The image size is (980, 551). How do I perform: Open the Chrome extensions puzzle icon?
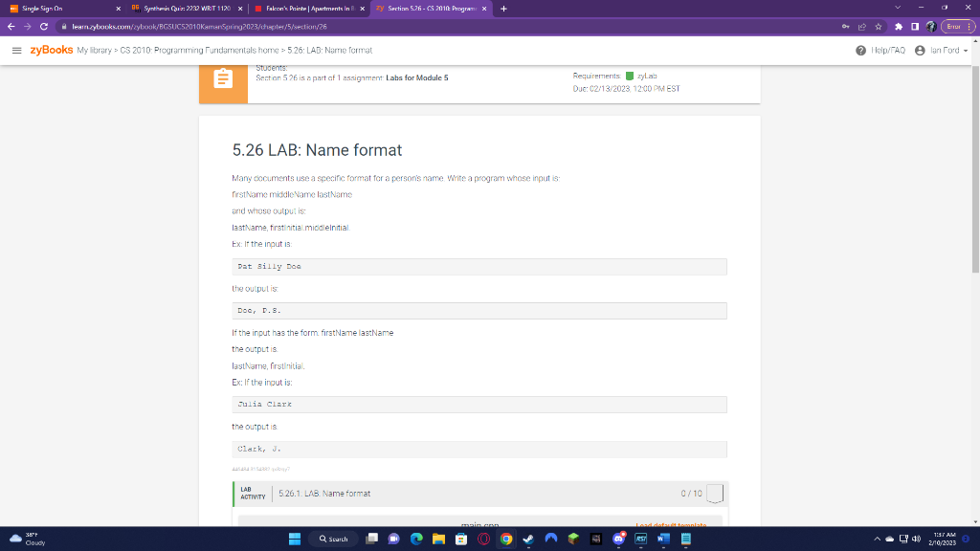point(897,25)
